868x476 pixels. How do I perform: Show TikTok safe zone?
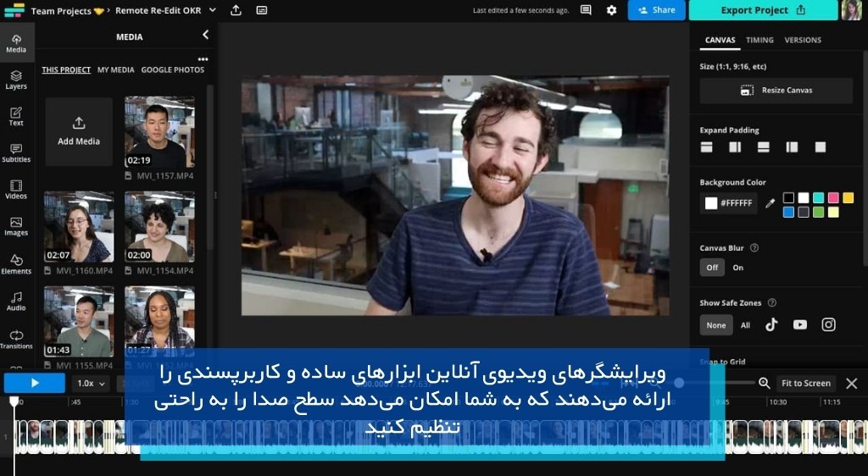point(771,324)
